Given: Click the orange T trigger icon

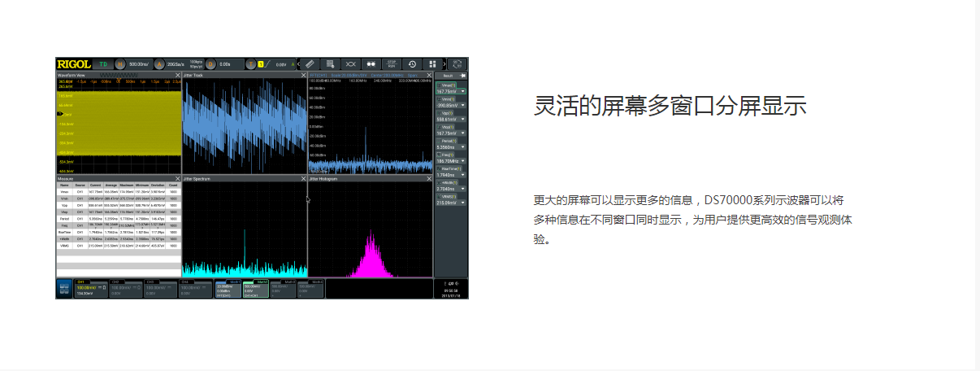Looking at the screenshot, I should pos(250,63).
